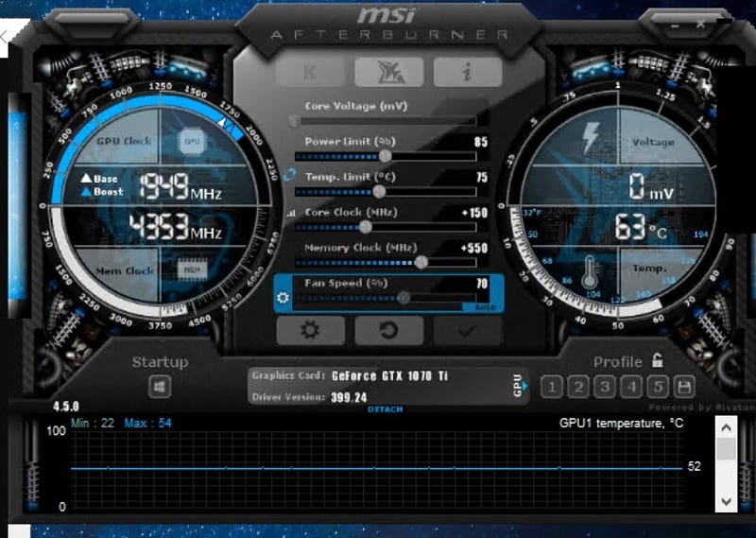Minimize the Afterburner window

point(676,26)
